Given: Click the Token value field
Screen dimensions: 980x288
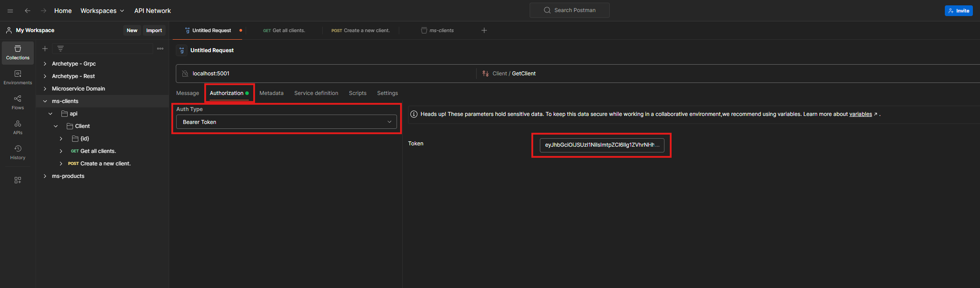Looking at the screenshot, I should pyautogui.click(x=602, y=145).
